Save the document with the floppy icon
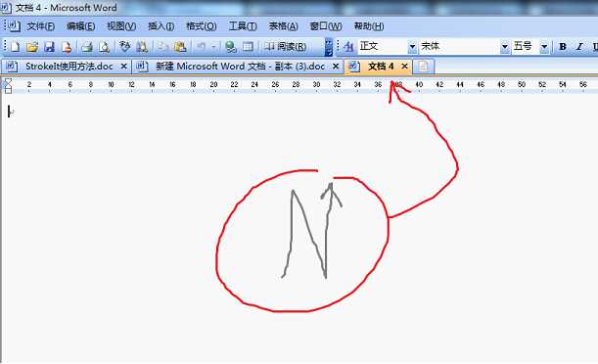 pos(50,47)
